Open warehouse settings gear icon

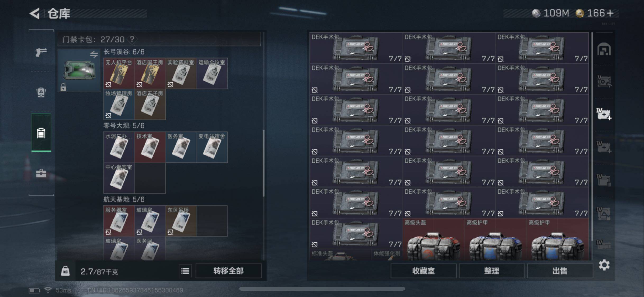coord(604,265)
